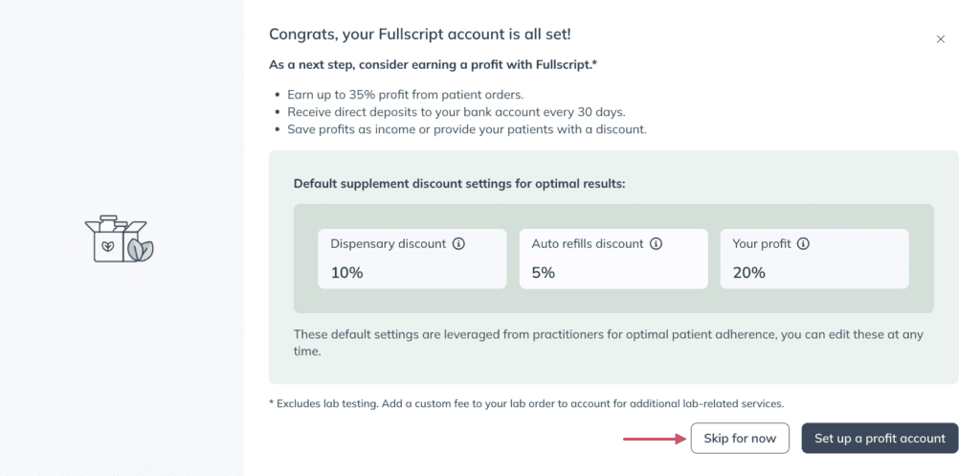Close the Fullscript account setup dialog
980x476 pixels.
pos(940,39)
